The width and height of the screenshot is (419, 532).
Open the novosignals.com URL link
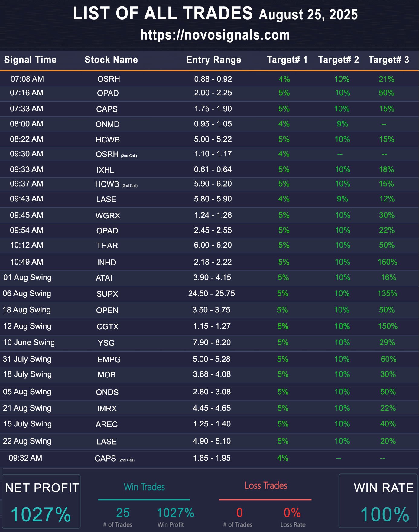tap(215, 35)
